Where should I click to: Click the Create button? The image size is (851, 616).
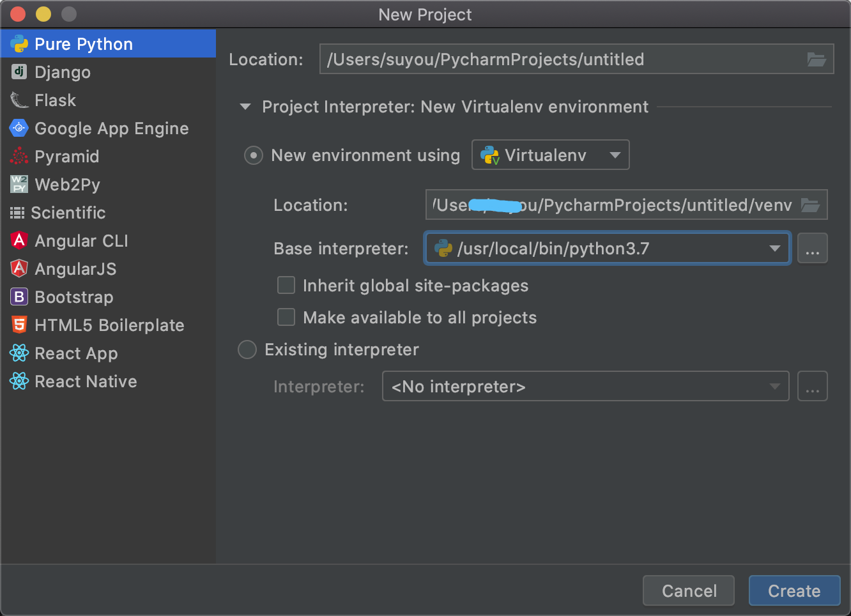pyautogui.click(x=794, y=590)
